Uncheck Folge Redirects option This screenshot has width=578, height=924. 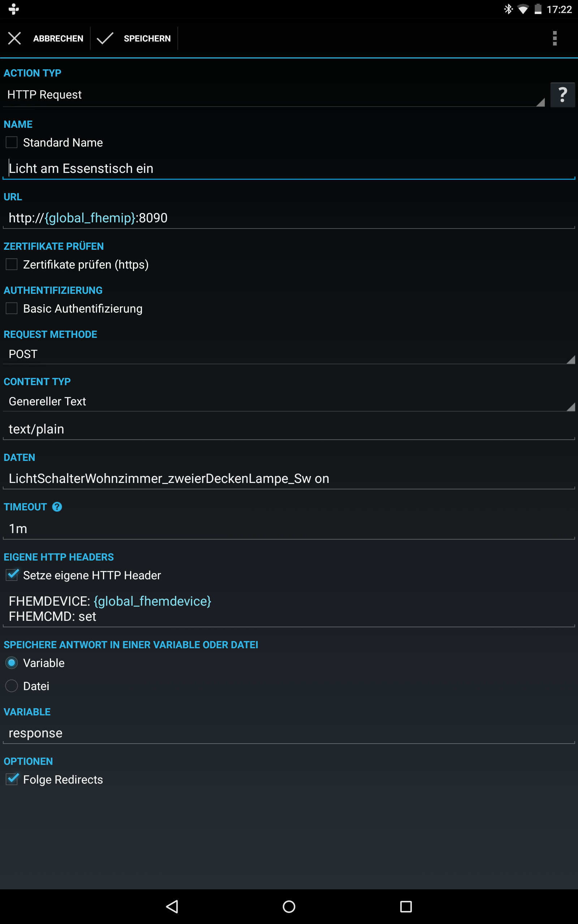pyautogui.click(x=12, y=779)
